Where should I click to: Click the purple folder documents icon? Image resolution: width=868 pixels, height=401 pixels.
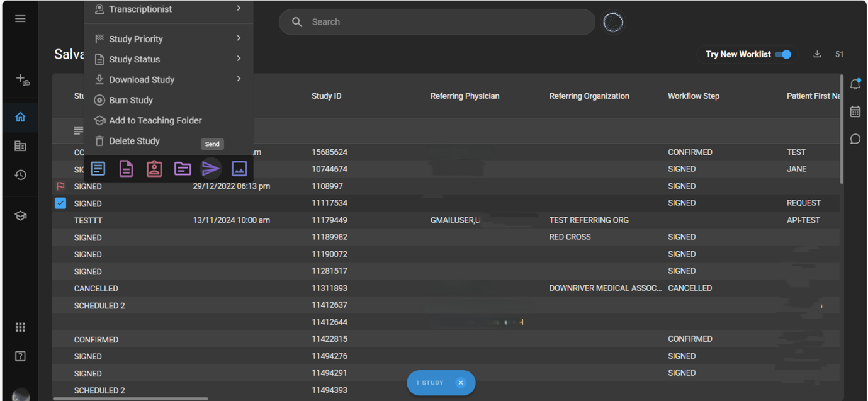coord(183,169)
